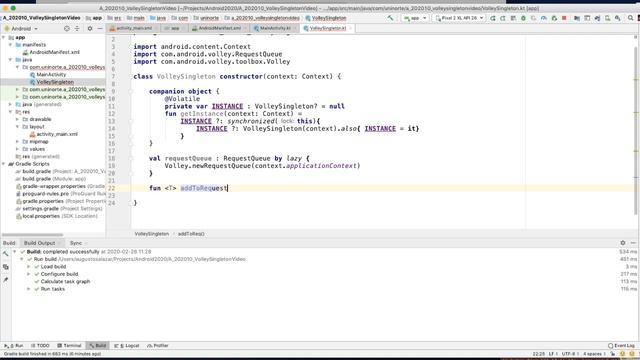Switch to the MainActivity.kt editor tab
The image size is (640, 360).
275,28
